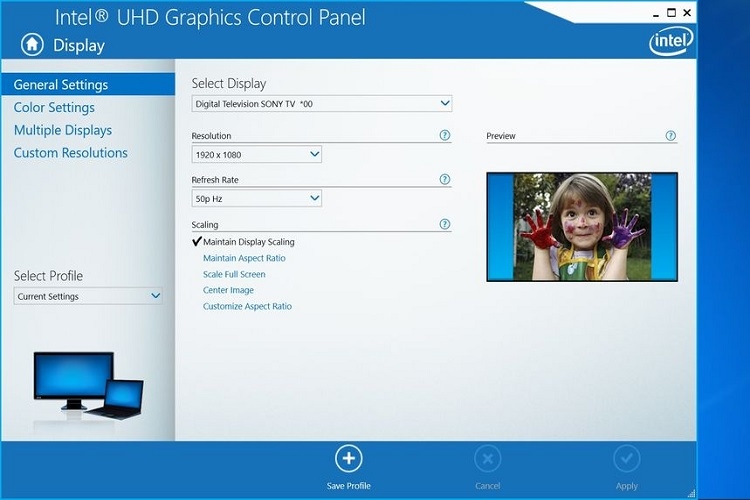Switch to Multiple Displays
750x500 pixels.
(63, 130)
